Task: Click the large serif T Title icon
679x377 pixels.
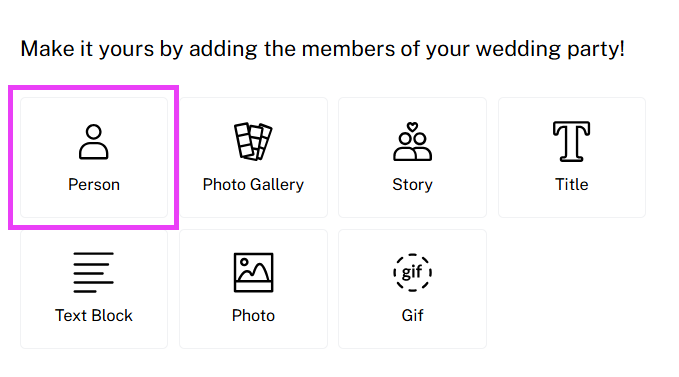Action: pos(572,141)
